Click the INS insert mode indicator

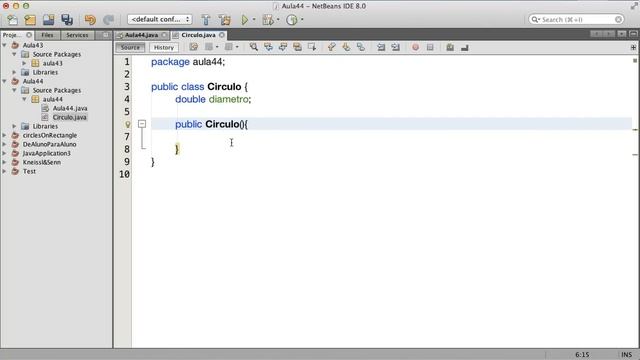pos(627,354)
